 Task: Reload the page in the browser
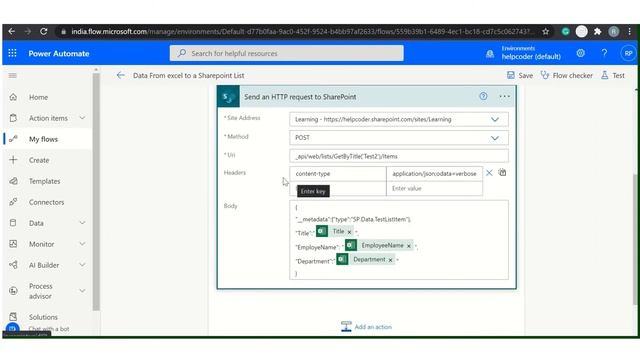(43, 31)
